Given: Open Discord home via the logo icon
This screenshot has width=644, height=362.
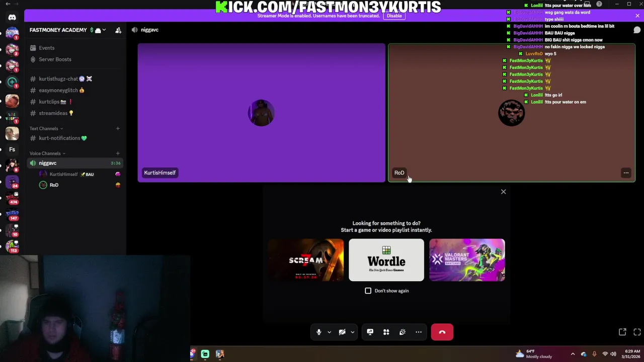Looking at the screenshot, I should coord(12,18).
